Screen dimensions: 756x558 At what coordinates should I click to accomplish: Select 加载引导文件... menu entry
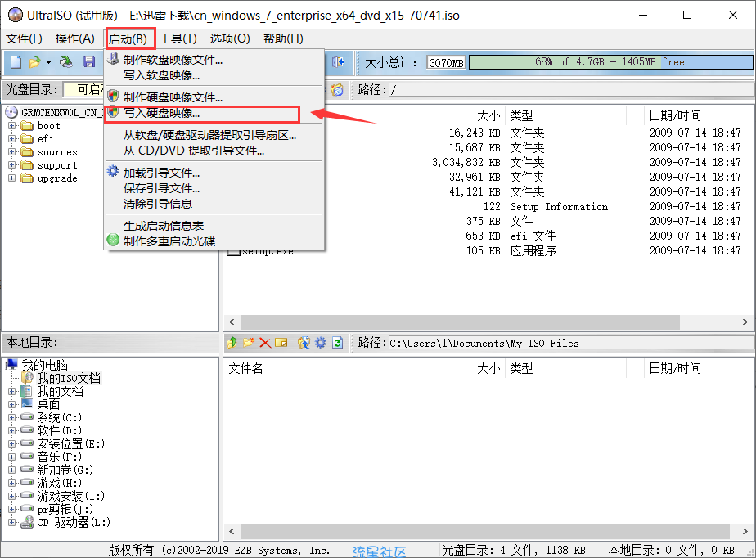point(214,173)
